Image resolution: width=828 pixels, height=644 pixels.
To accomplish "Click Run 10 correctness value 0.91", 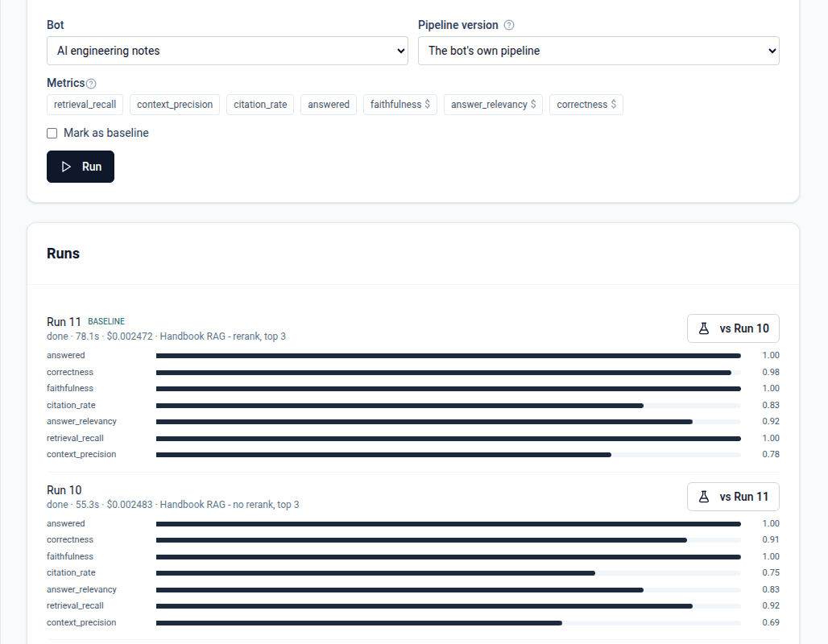I will click(771, 539).
